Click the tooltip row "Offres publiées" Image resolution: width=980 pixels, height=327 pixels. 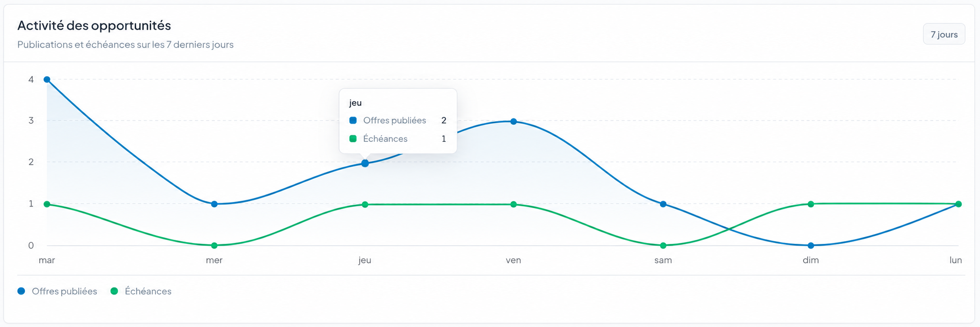pos(398,121)
